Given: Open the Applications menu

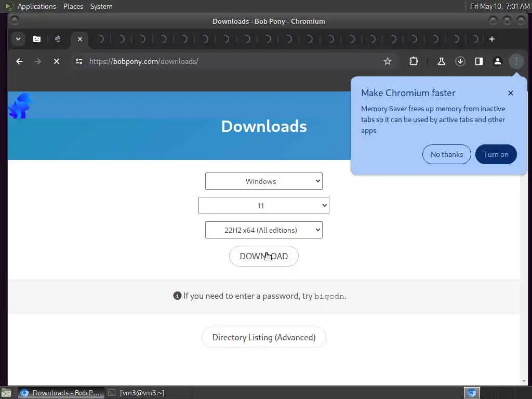Looking at the screenshot, I should click(x=37, y=6).
